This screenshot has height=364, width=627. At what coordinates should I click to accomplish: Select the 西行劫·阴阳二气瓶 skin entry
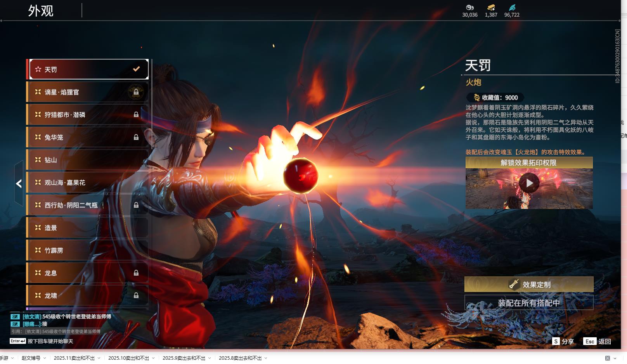[89, 205]
